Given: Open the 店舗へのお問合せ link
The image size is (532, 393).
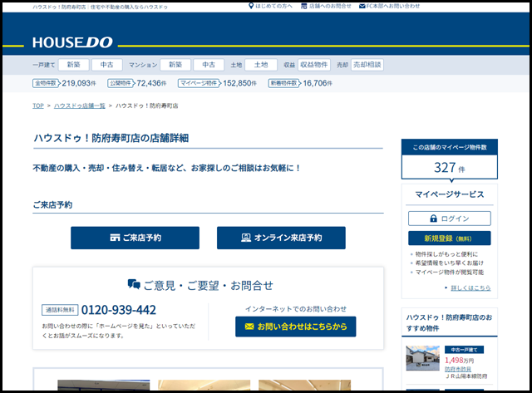Looking at the screenshot, I should coord(330,6).
